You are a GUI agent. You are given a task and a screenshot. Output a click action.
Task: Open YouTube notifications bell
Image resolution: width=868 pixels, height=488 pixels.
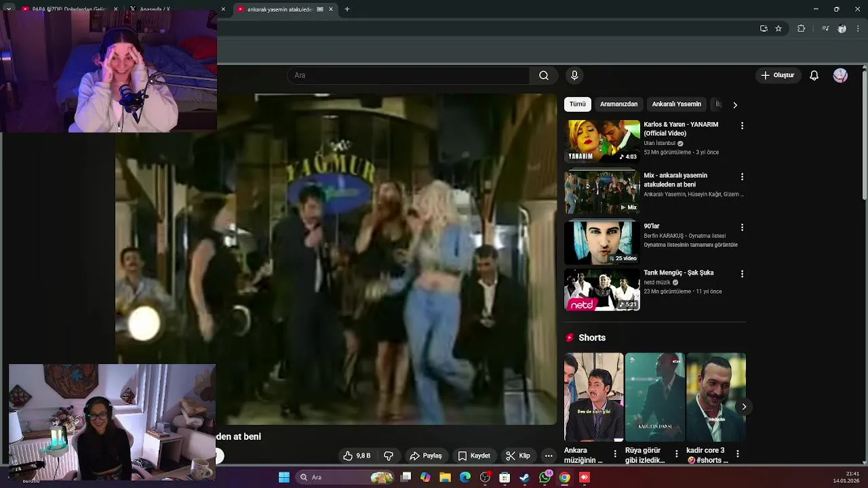pos(814,75)
